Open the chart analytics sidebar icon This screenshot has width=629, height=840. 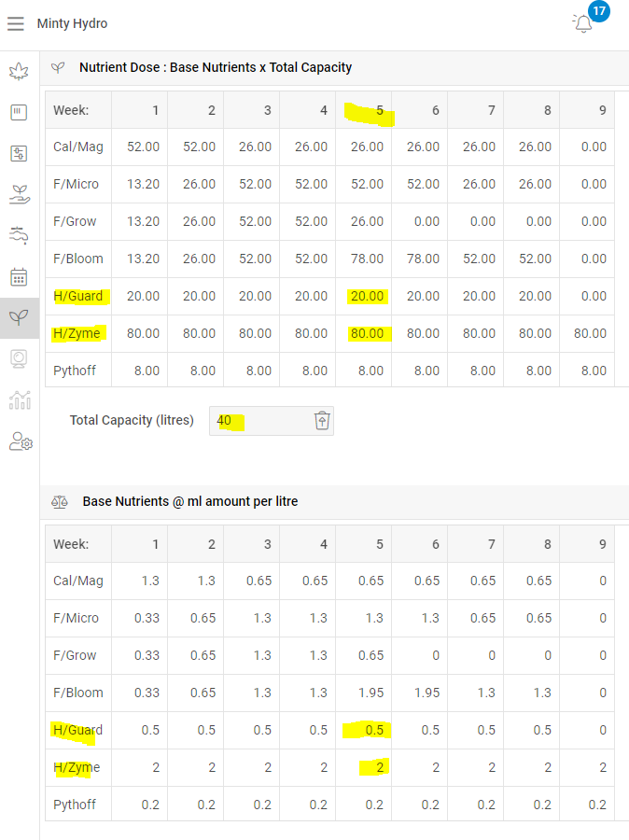point(19,399)
